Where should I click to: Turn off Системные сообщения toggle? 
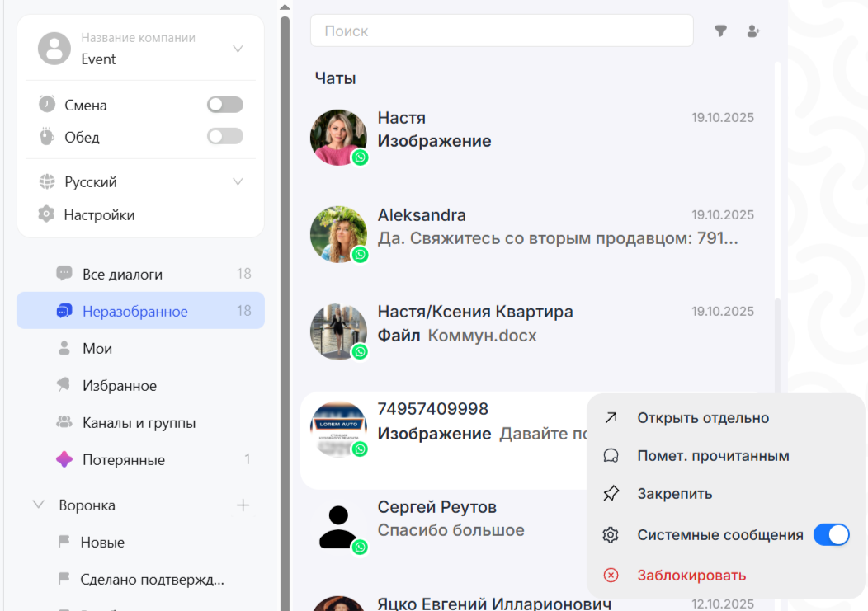831,535
